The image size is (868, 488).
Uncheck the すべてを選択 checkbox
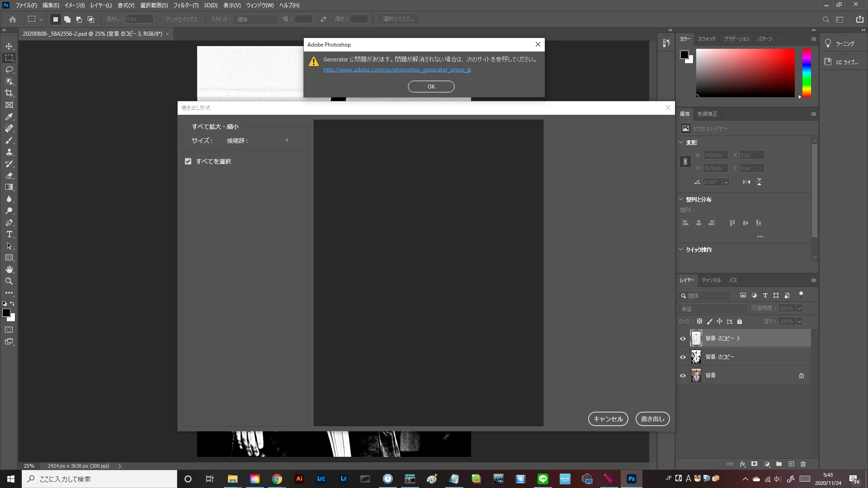point(188,161)
